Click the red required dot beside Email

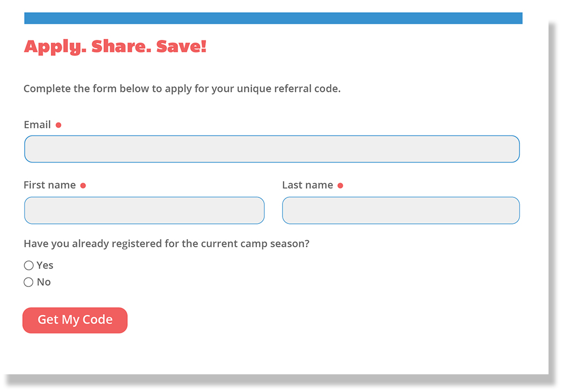[59, 125]
